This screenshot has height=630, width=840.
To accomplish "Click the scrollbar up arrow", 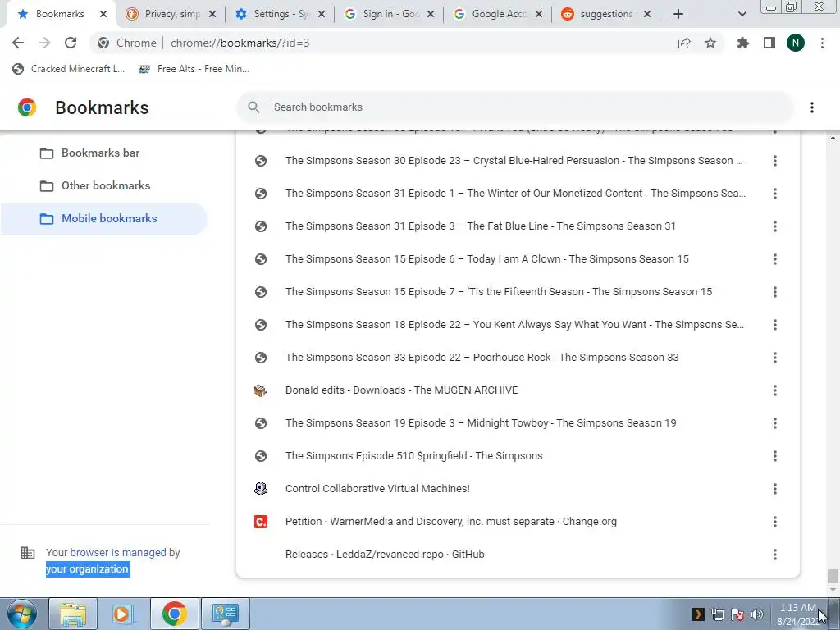I will pos(833,138).
